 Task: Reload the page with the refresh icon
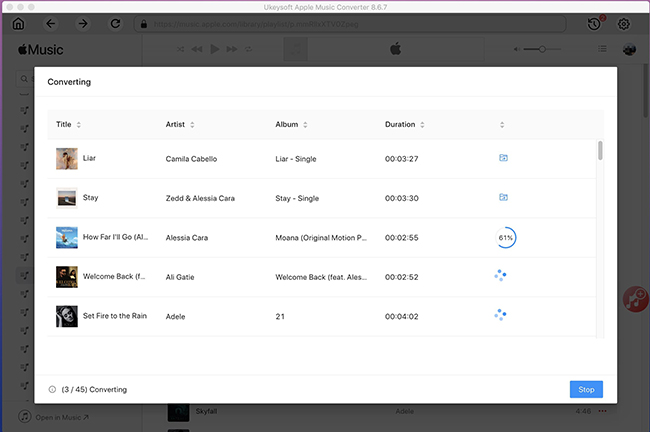[115, 24]
